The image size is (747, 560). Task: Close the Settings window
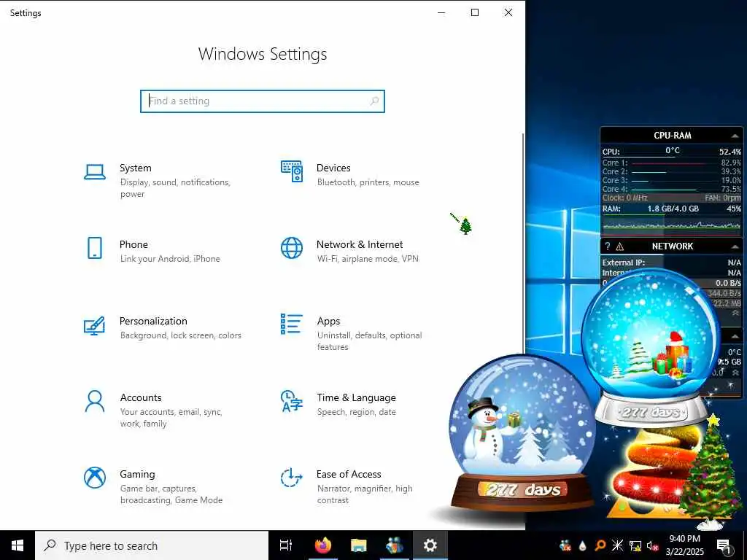(x=508, y=13)
